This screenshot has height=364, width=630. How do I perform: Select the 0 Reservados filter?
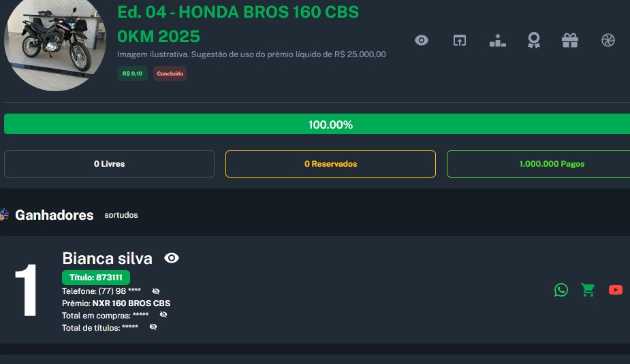click(330, 164)
